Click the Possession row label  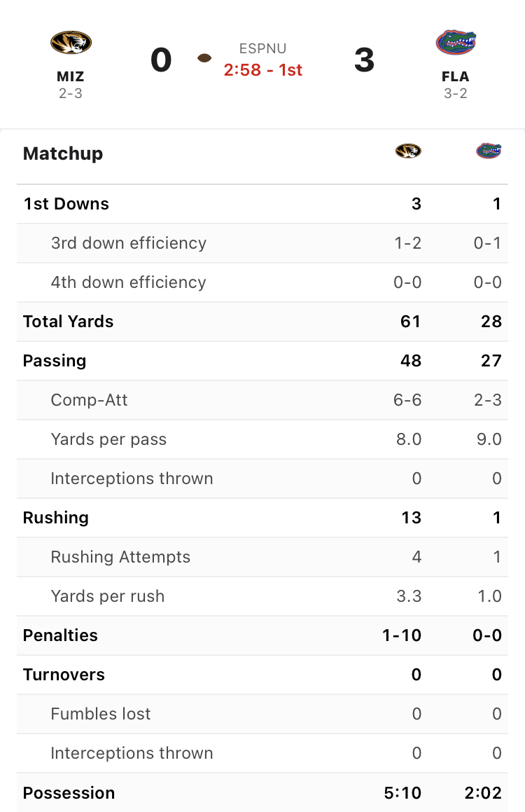click(x=69, y=793)
